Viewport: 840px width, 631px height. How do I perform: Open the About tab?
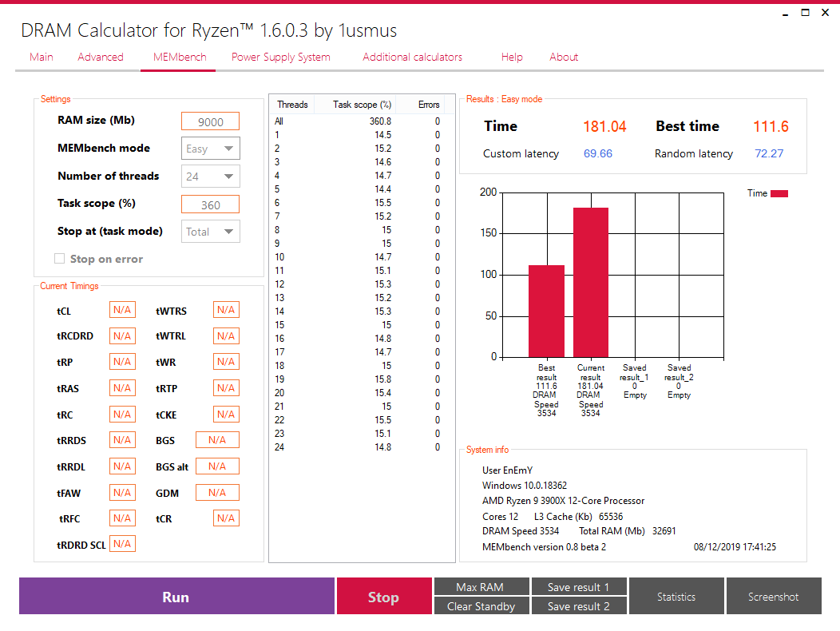(x=564, y=57)
